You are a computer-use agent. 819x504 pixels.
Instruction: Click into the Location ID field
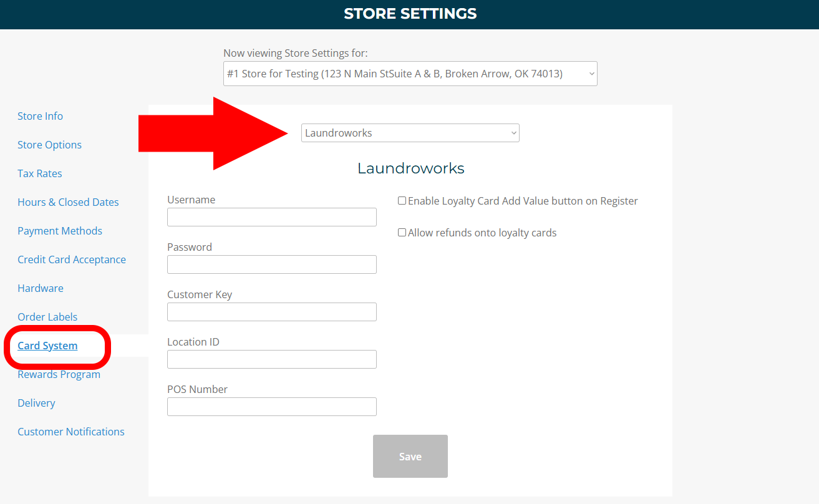[x=272, y=359]
